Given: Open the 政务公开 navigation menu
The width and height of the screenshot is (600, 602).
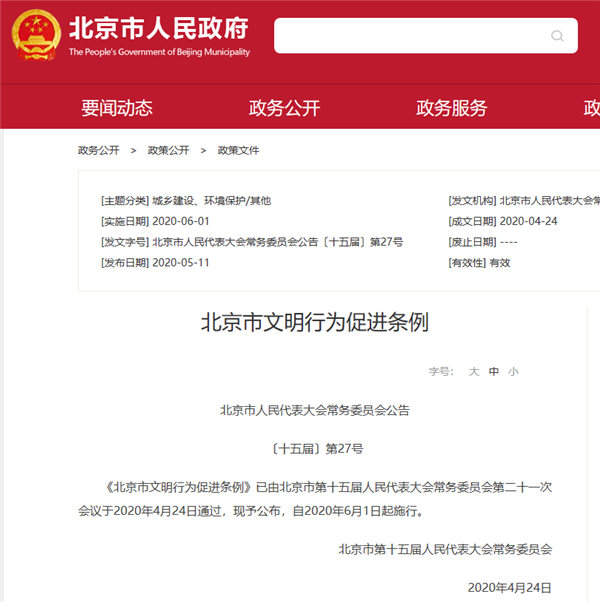Looking at the screenshot, I should [x=284, y=108].
